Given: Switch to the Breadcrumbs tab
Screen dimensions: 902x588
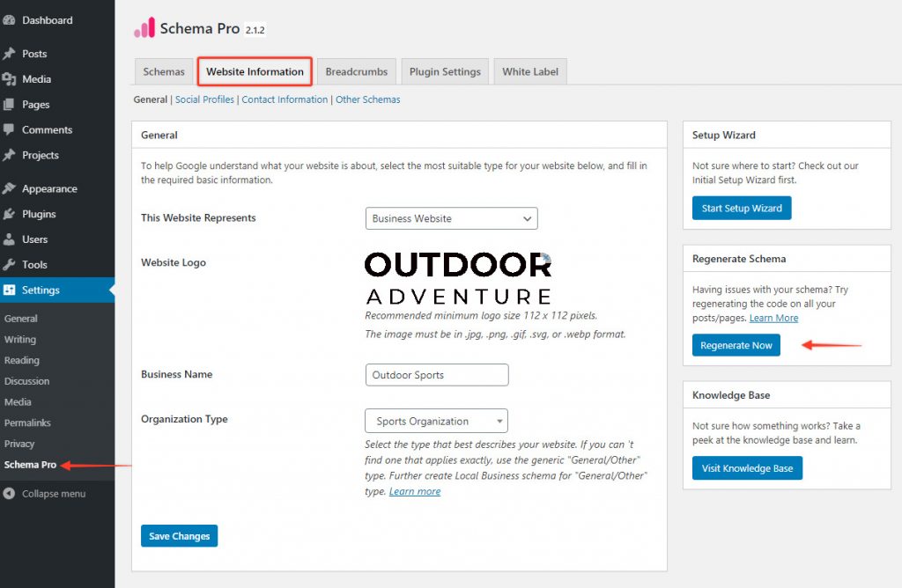Looking at the screenshot, I should pos(356,72).
